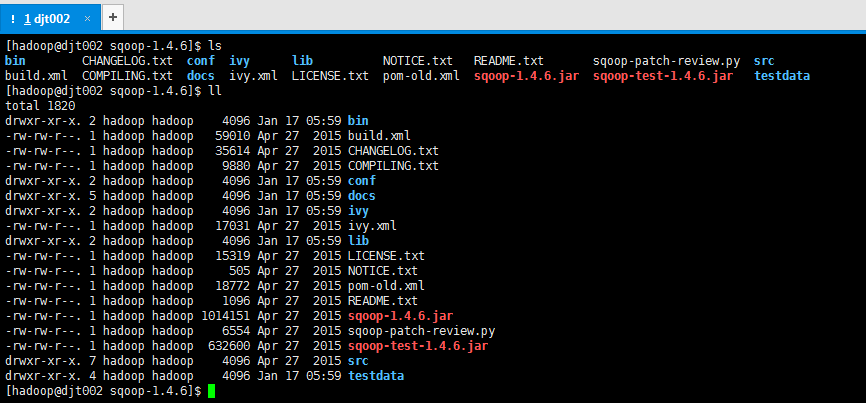Click "ivy.xml" in the ll listing
This screenshot has height=403, width=866.
pyautogui.click(x=372, y=226)
